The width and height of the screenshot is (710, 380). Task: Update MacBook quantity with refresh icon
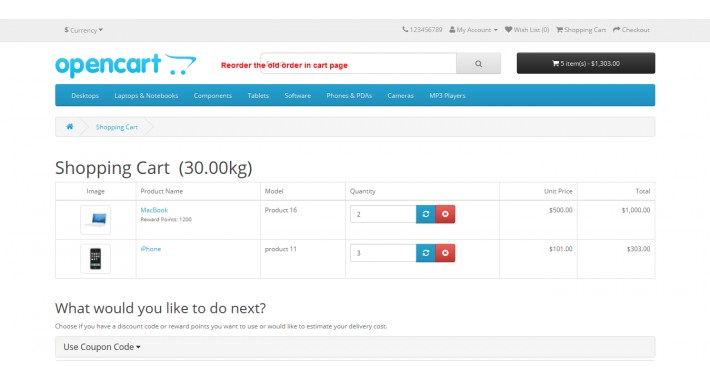click(426, 214)
